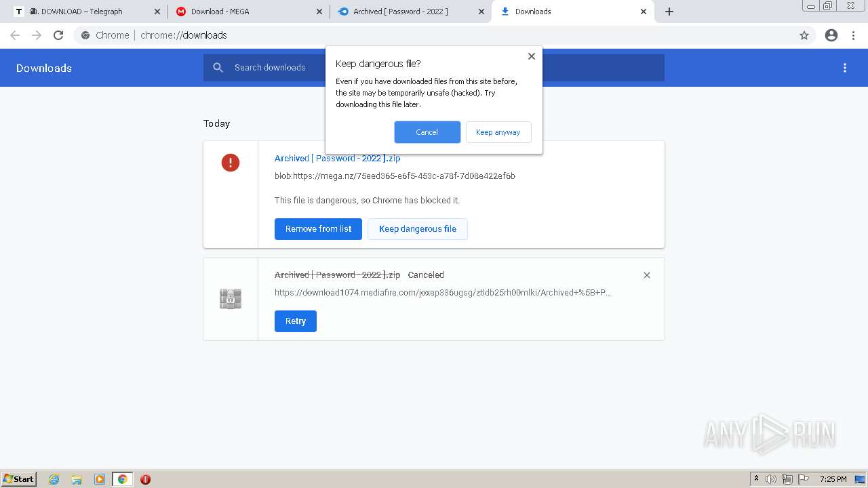Click the Chrome site info icon
Screen dimensions: 868x488
[x=85, y=35]
